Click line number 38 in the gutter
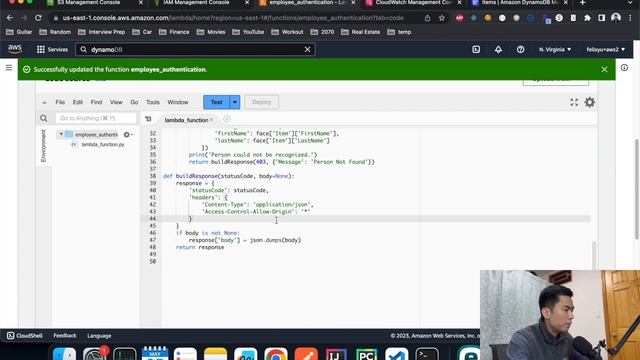The height and width of the screenshot is (360, 640). pos(153,176)
